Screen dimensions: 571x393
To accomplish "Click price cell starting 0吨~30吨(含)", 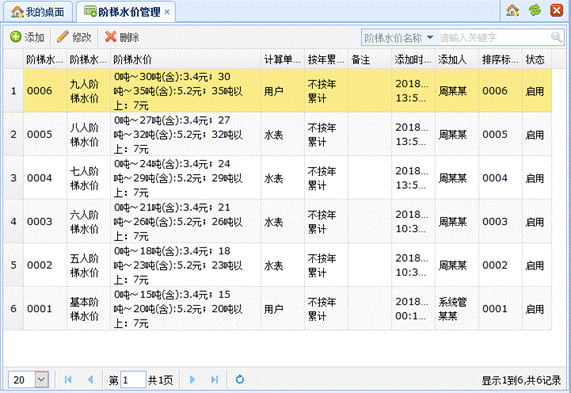I will [185, 91].
